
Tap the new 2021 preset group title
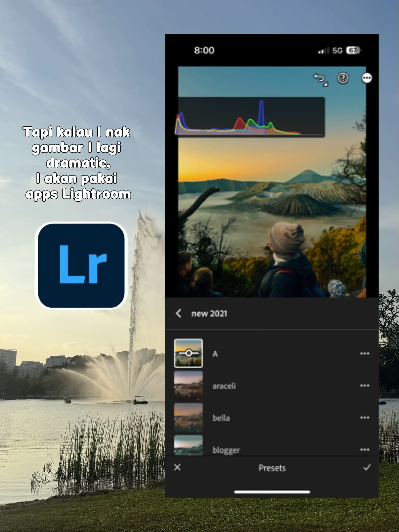click(x=209, y=314)
